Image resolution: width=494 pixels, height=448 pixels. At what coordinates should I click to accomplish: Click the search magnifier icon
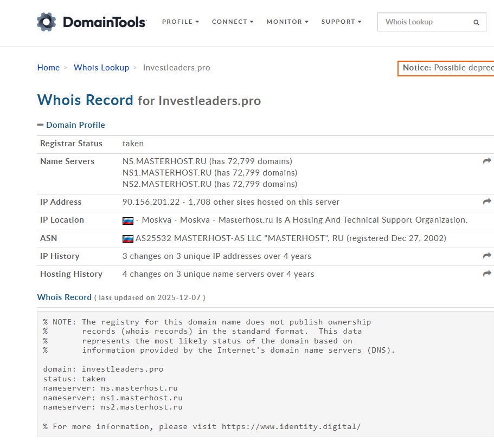pos(476,22)
